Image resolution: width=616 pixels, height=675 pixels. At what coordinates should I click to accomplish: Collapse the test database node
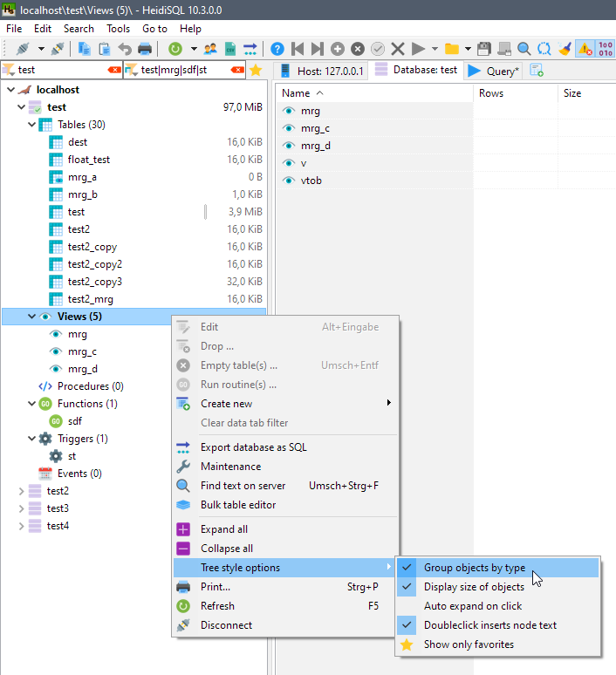(21, 106)
